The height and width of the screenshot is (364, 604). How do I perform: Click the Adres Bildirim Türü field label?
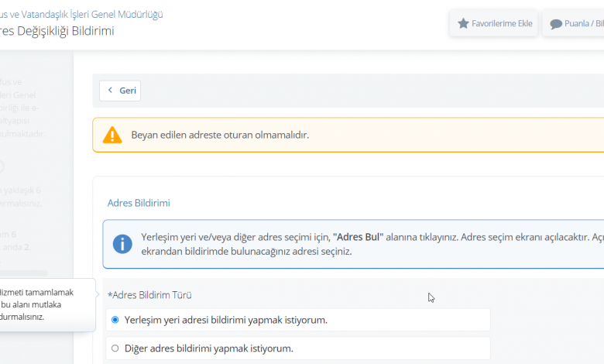point(149,295)
